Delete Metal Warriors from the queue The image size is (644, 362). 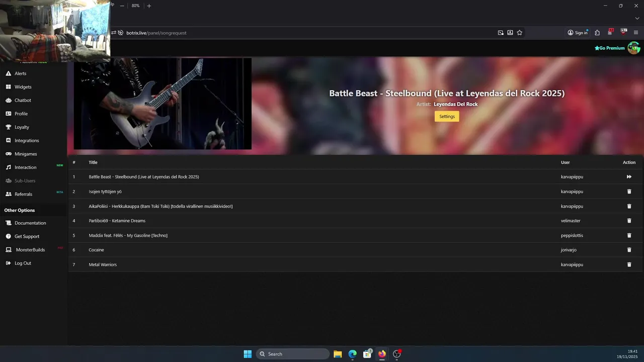[629, 264]
